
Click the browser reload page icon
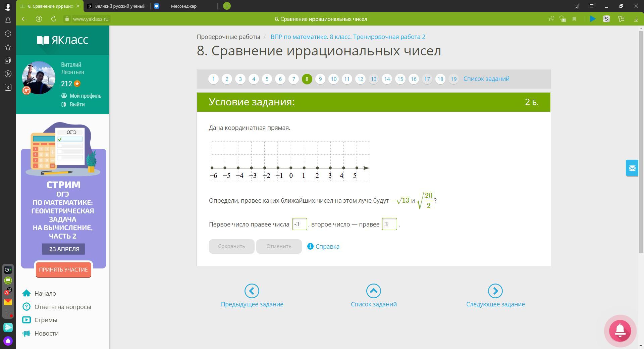(53, 19)
